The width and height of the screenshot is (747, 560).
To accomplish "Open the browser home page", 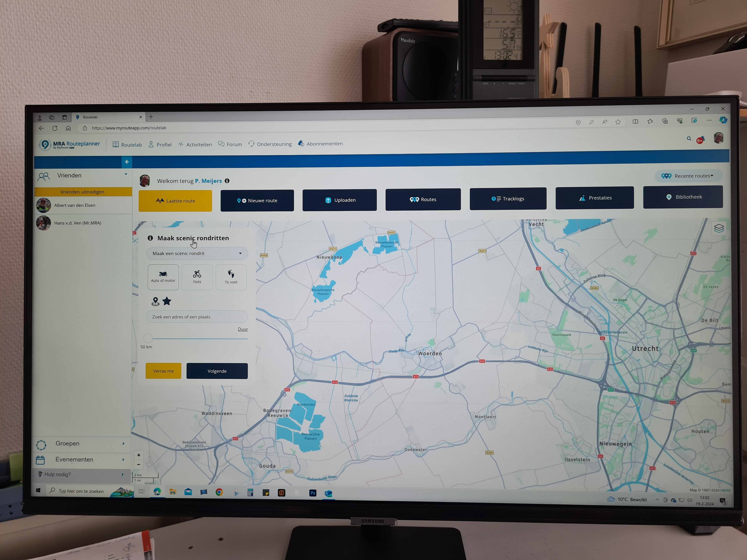I will pyautogui.click(x=68, y=128).
